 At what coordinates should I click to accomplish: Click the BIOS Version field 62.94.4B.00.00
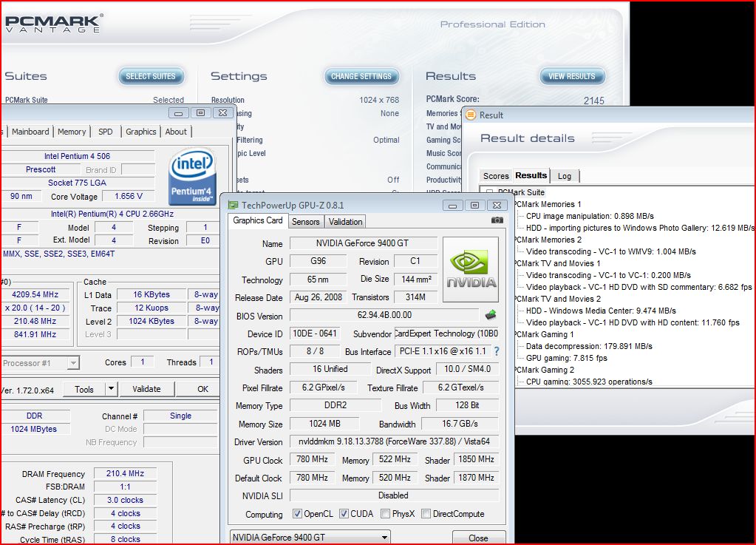point(384,315)
